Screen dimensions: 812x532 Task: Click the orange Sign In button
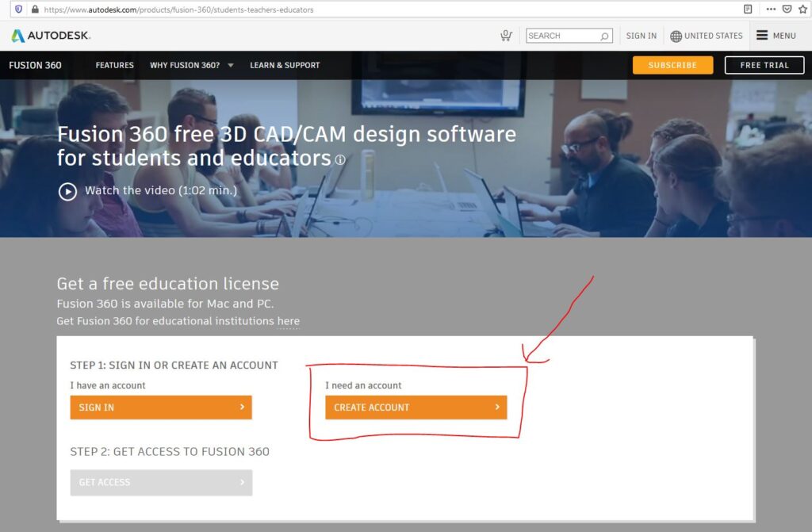(x=161, y=408)
